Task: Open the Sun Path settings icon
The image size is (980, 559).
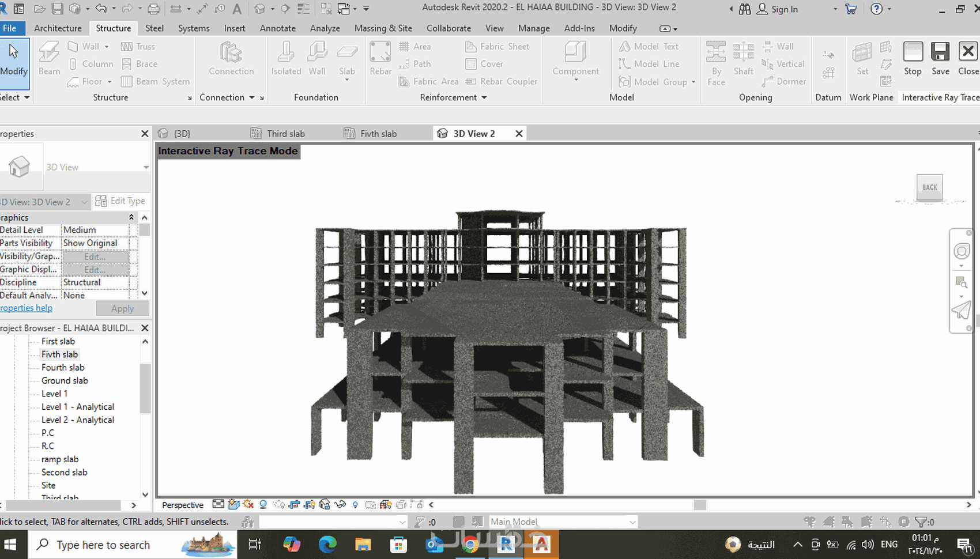Action: 248,505
